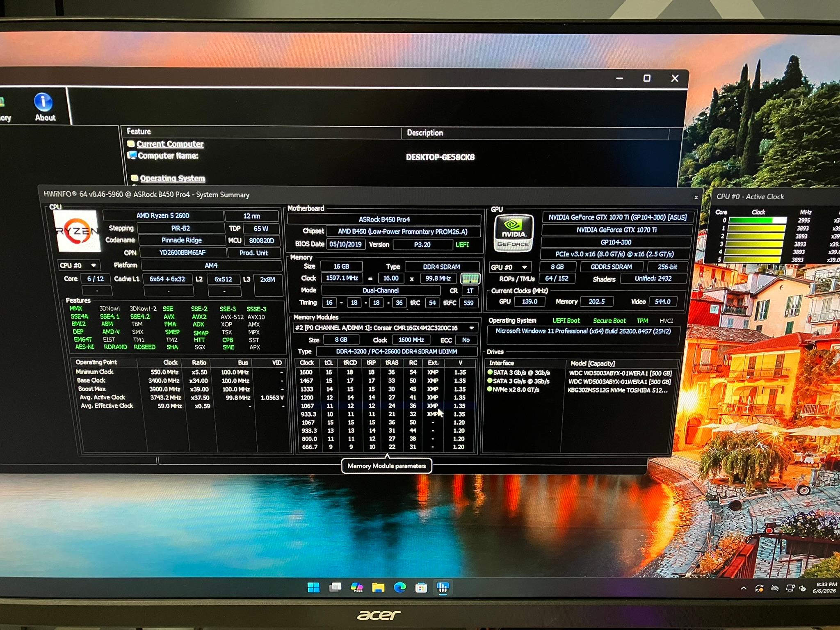The image size is (840, 630).
Task: Open Microsoft Store from the taskbar
Action: 421,587
